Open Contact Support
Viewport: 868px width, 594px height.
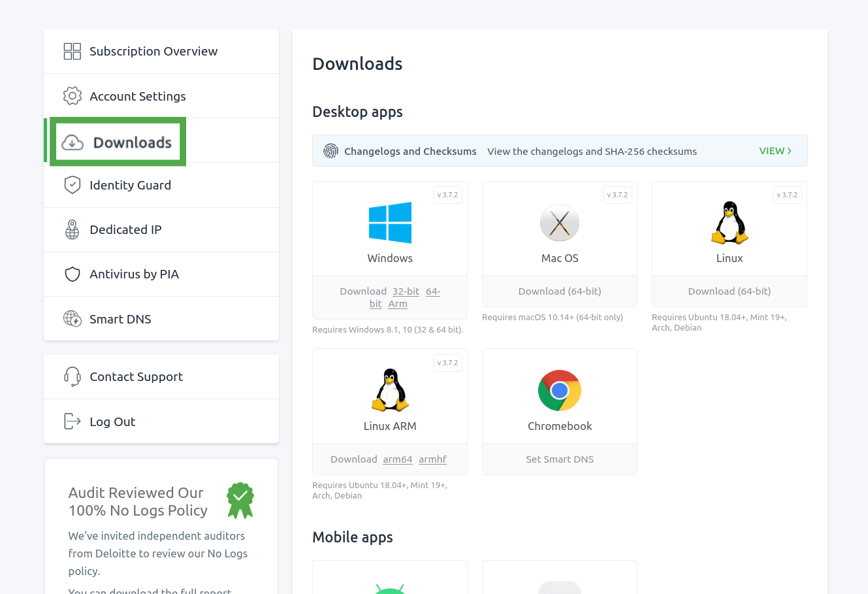point(161,376)
